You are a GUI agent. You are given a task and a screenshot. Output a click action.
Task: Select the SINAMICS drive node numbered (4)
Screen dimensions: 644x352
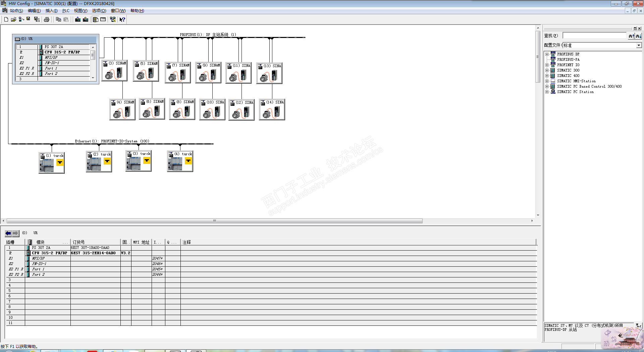coord(122,109)
